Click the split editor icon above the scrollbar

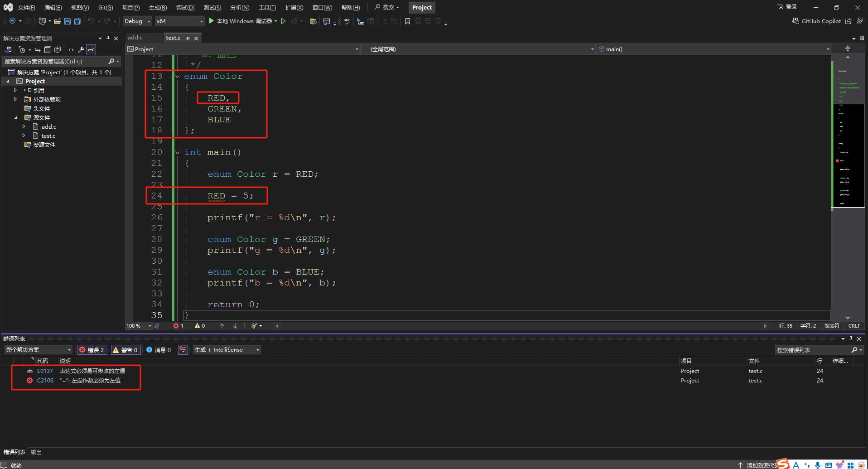(x=848, y=48)
